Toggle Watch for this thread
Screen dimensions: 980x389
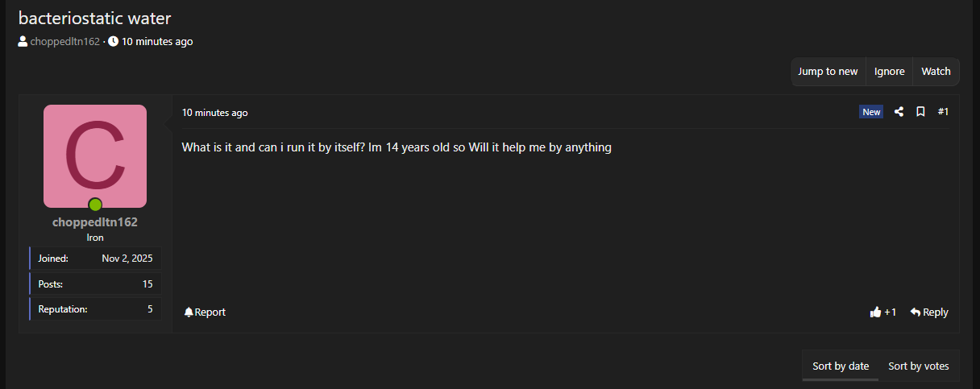click(x=936, y=71)
